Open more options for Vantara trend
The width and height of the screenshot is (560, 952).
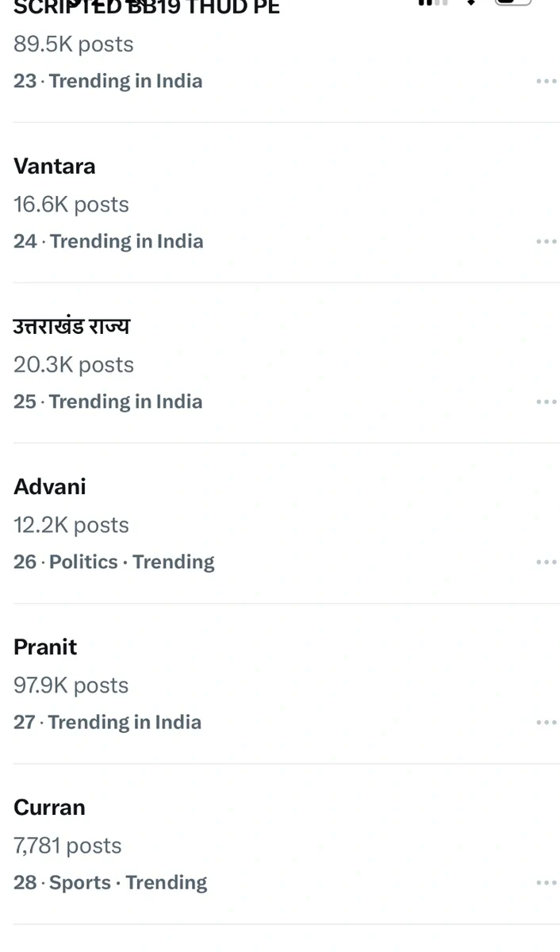click(x=546, y=241)
